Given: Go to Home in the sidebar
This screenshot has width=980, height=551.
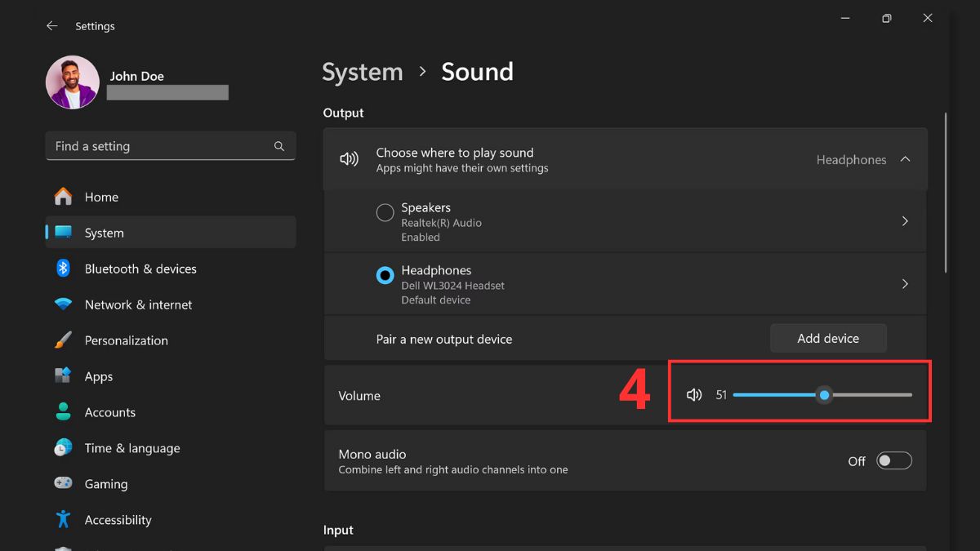Looking at the screenshot, I should [101, 197].
